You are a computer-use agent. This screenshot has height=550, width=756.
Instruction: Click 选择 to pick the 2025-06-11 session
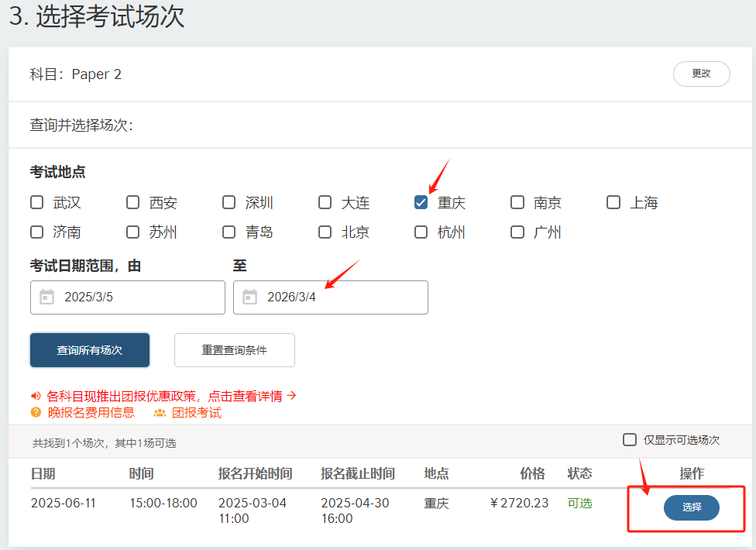(691, 508)
